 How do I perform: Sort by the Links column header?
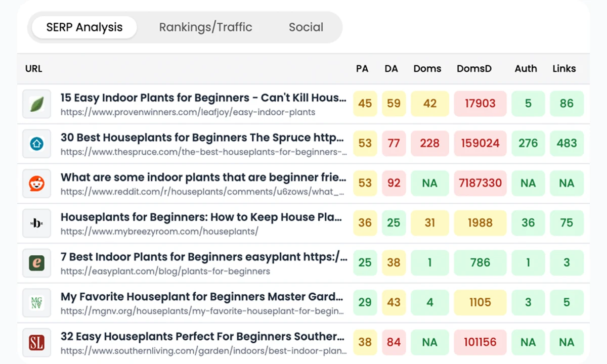[x=564, y=69]
